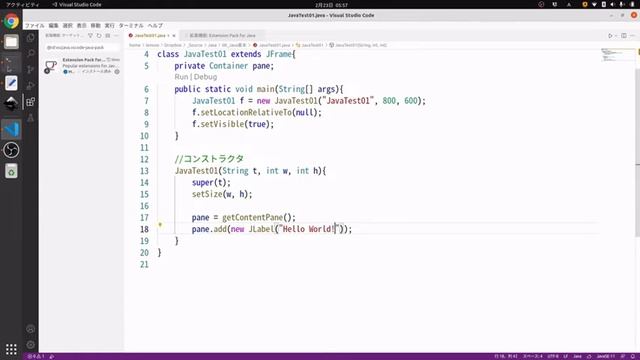Image resolution: width=640 pixels, height=360 pixels.
Task: Click the Debug CodeLens above main
Action: tap(205, 77)
